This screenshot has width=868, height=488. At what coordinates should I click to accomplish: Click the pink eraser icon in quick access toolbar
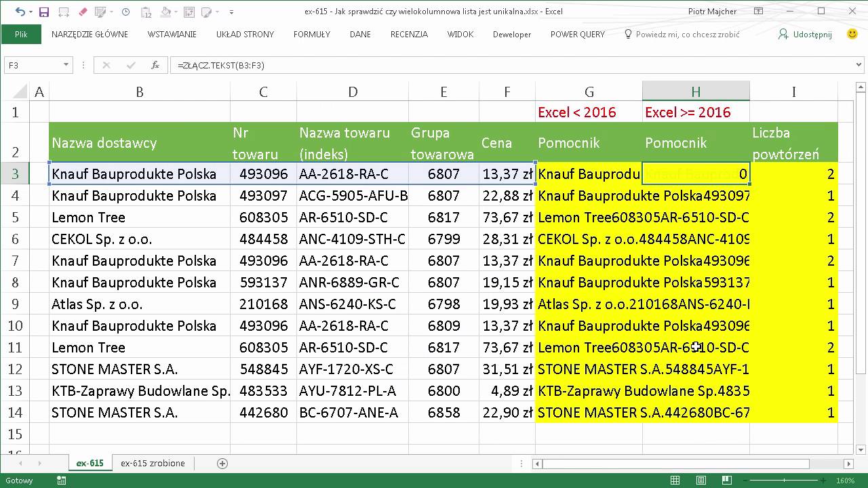click(x=83, y=12)
